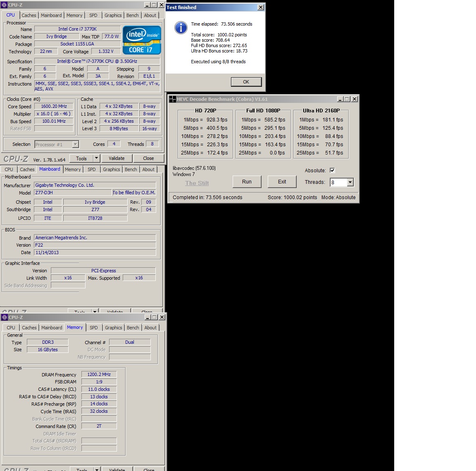Open Memory tab in top CPU-Z window
Image resolution: width=476 pixels, height=471 pixels.
[x=74, y=15]
